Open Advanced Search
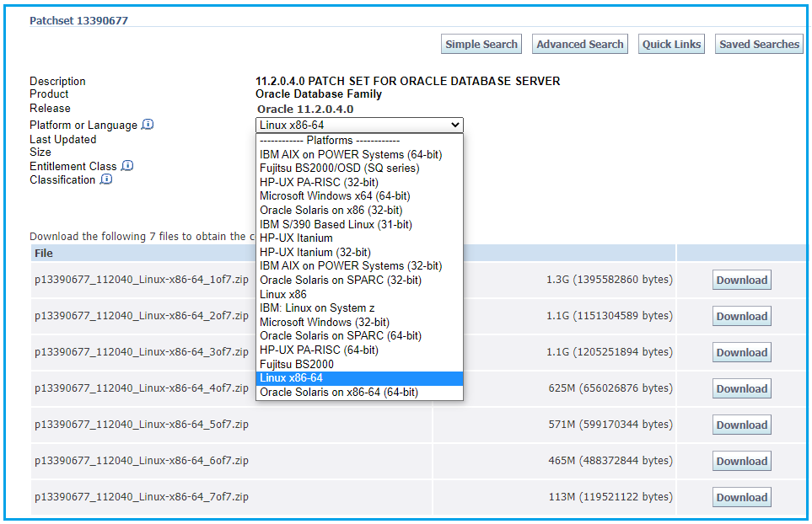Screen dimensions: 812x524 580,45
